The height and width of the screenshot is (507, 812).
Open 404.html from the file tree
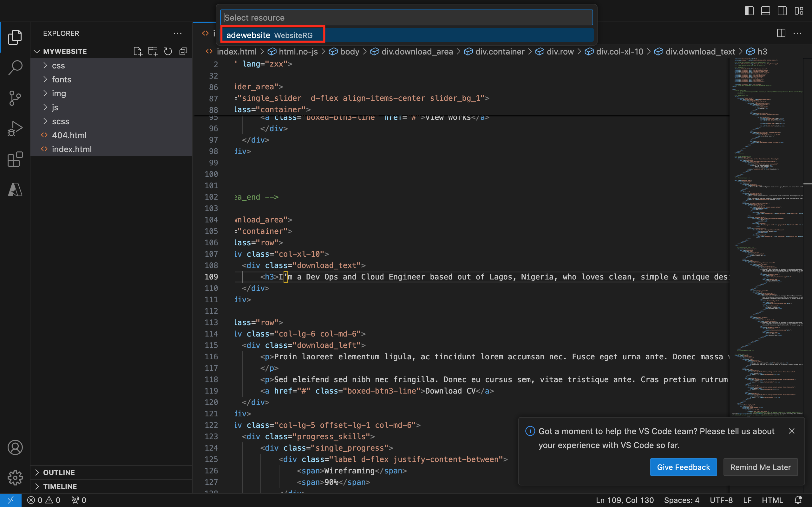(x=69, y=135)
